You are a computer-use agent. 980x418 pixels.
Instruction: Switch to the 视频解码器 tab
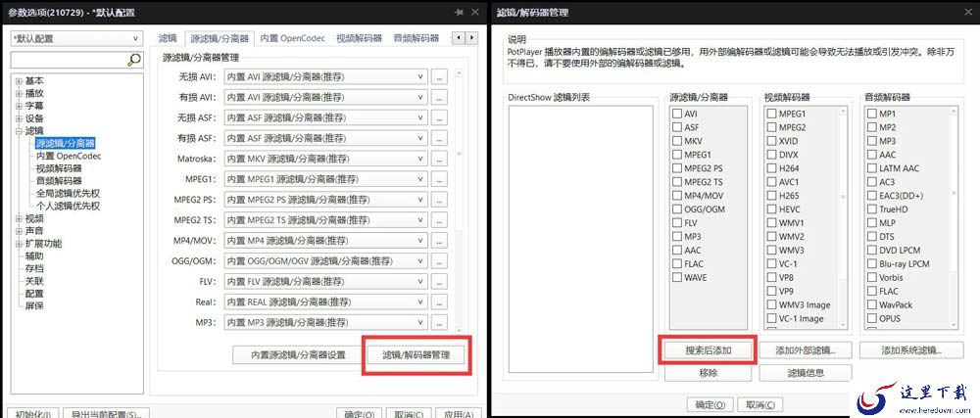point(359,38)
